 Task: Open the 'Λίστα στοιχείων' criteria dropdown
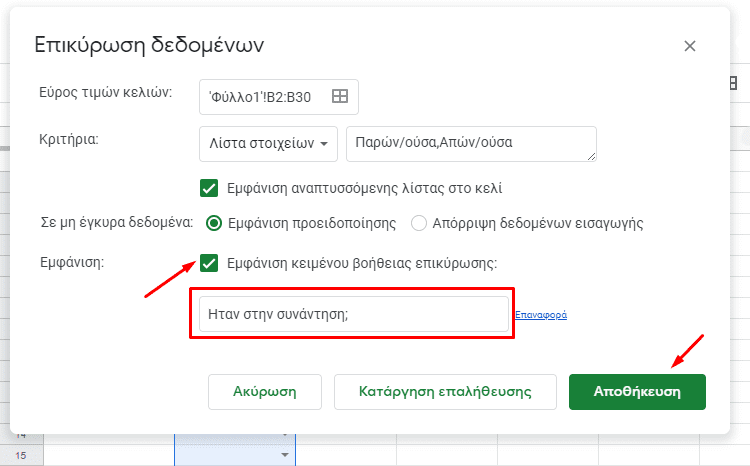pos(268,144)
